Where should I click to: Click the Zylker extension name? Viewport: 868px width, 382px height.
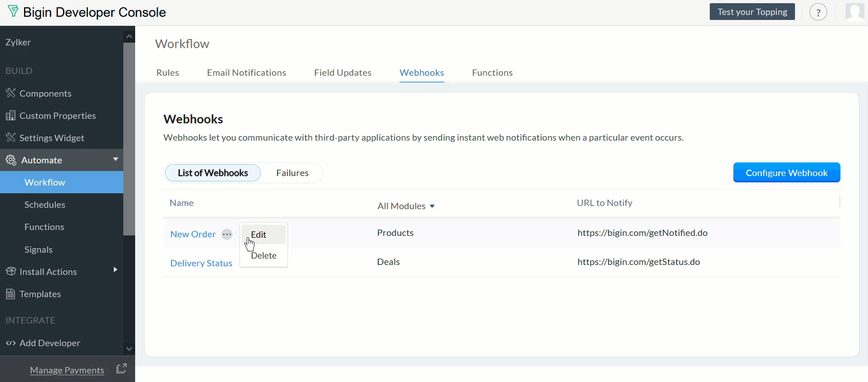(18, 42)
